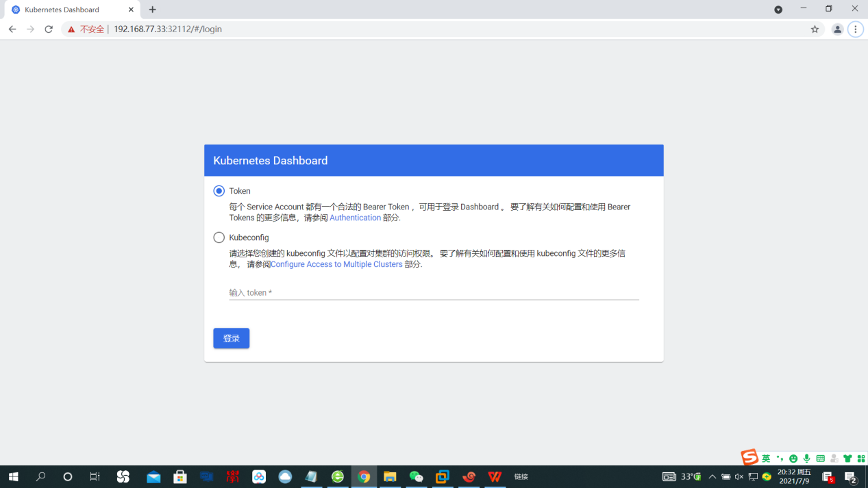This screenshot has width=868, height=488.
Task: Show hidden system tray icons
Action: [x=712, y=476]
